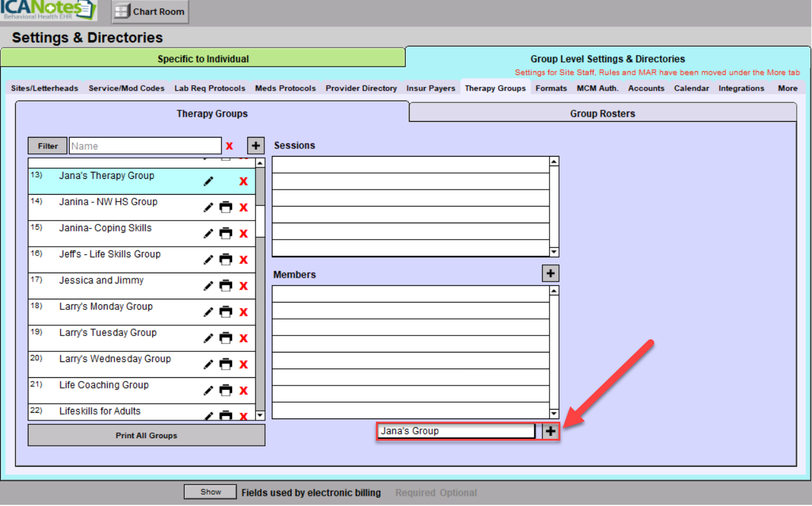Click plus button beside Jana's Group field
This screenshot has height=506, width=812.
(x=551, y=431)
